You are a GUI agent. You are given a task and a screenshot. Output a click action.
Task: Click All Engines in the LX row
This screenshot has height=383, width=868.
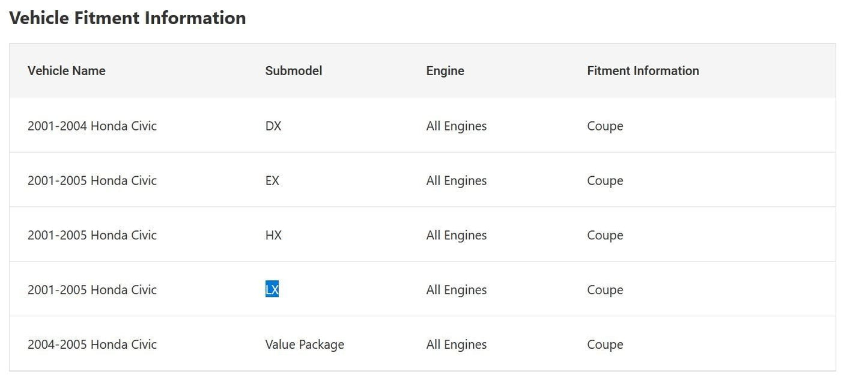click(x=457, y=290)
